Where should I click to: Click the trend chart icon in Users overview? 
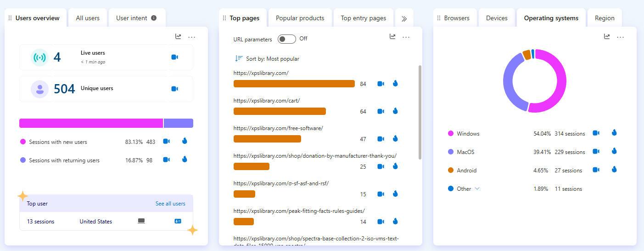[178, 37]
